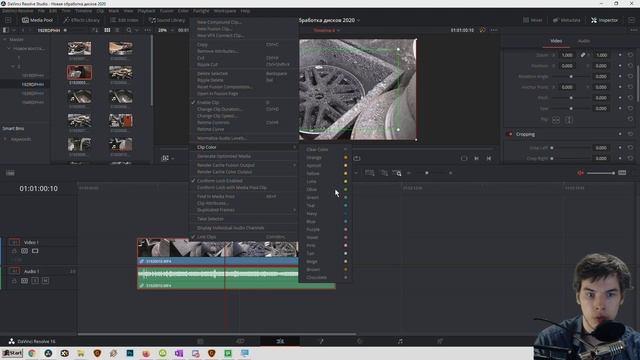Click the Zoom link chain icon
Viewport: 640px width, 360px height.
coord(583,55)
